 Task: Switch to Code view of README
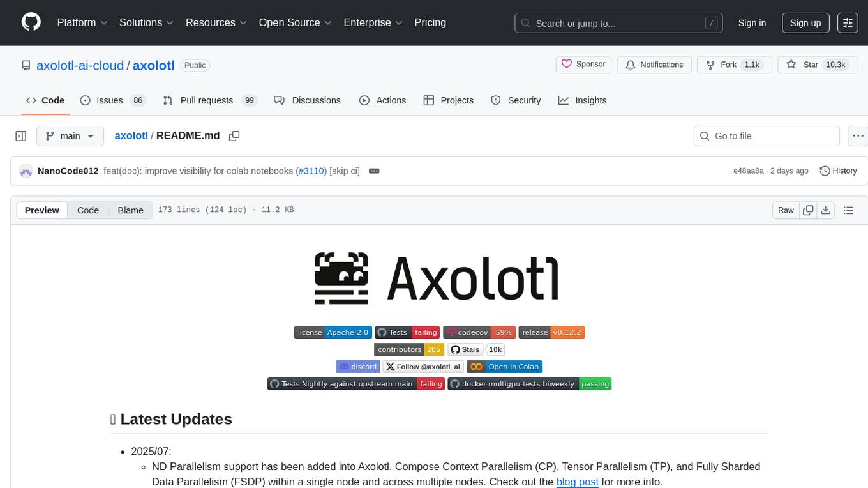tap(88, 210)
